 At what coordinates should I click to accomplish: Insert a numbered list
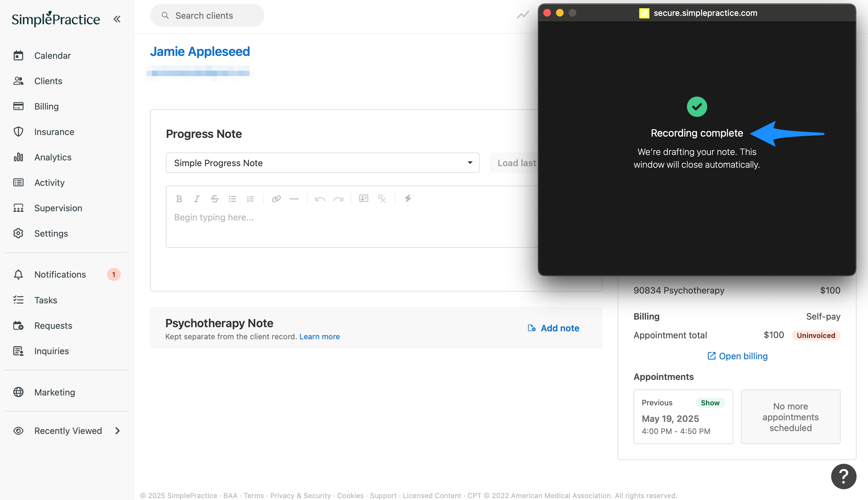[x=250, y=199]
